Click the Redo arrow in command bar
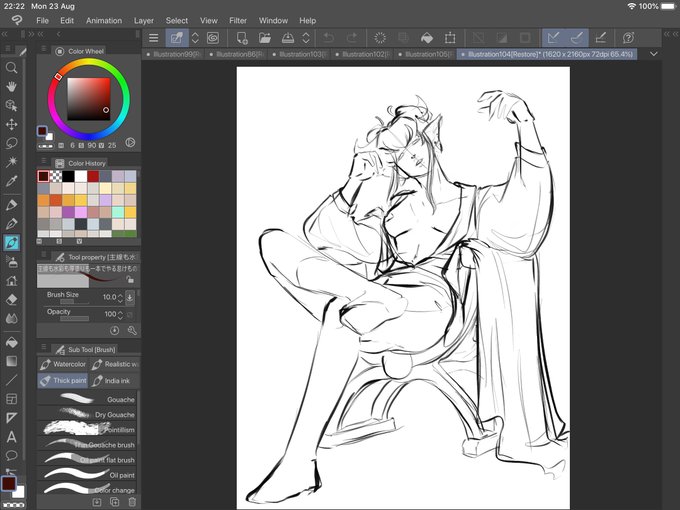 coord(352,38)
